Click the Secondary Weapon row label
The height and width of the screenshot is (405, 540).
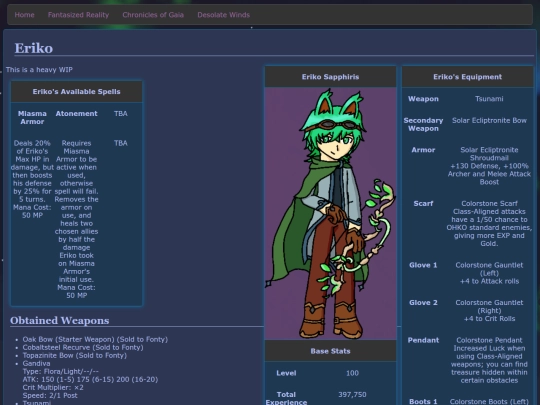(423, 124)
